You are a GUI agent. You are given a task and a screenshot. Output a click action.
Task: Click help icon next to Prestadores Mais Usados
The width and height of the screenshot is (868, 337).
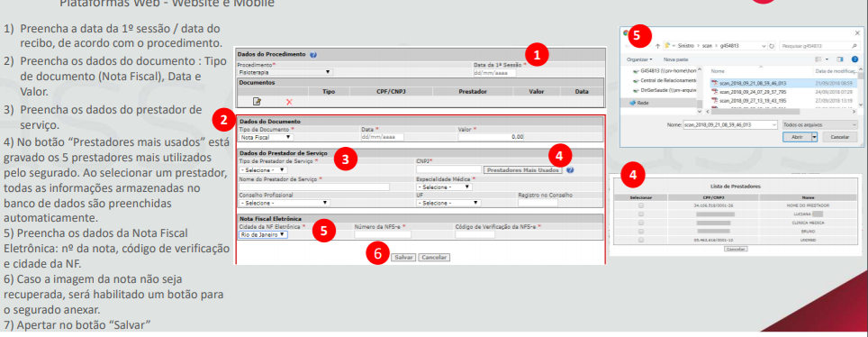click(570, 170)
